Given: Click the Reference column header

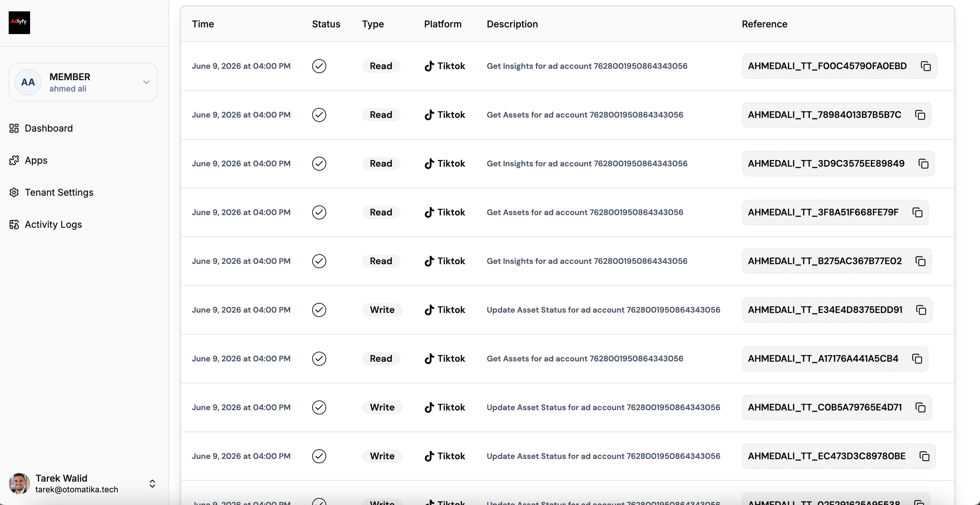Looking at the screenshot, I should click(764, 24).
